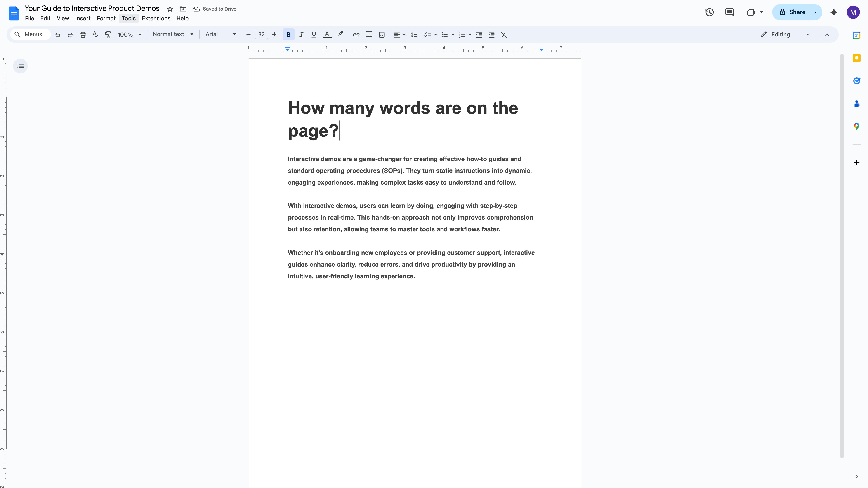
Task: Open the Share options dropdown arrow
Action: coord(816,12)
